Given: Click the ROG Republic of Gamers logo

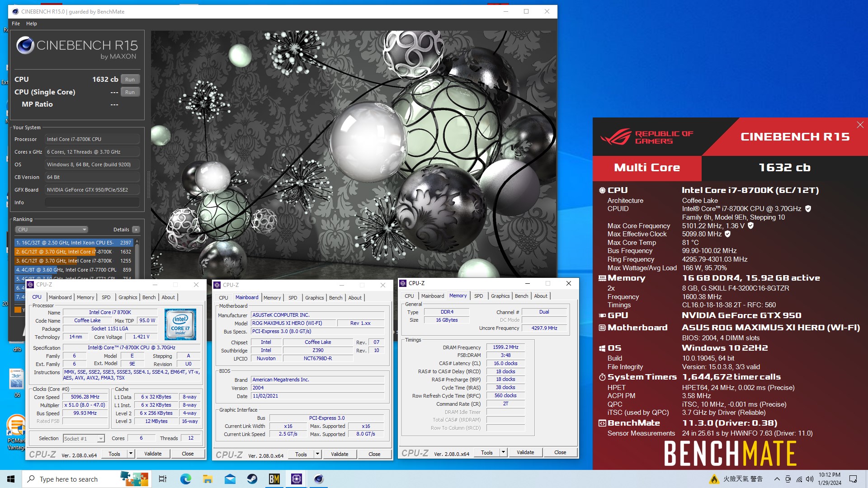Looking at the screenshot, I should click(646, 137).
